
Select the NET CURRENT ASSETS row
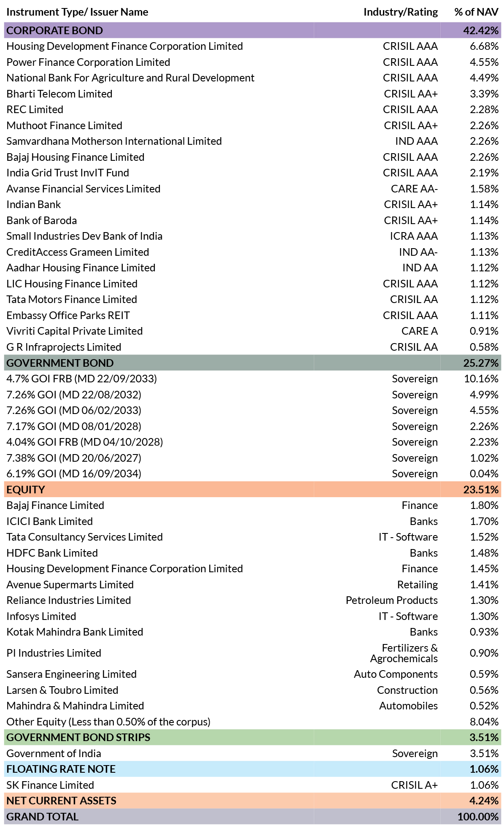tap(62, 801)
